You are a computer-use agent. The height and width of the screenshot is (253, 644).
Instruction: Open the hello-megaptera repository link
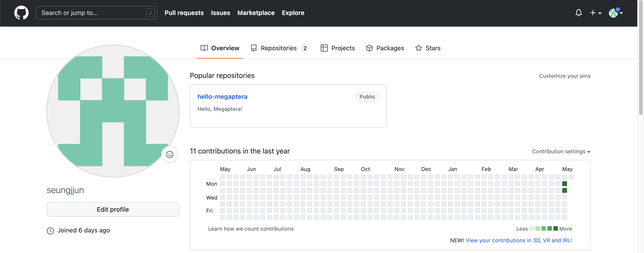tap(222, 96)
